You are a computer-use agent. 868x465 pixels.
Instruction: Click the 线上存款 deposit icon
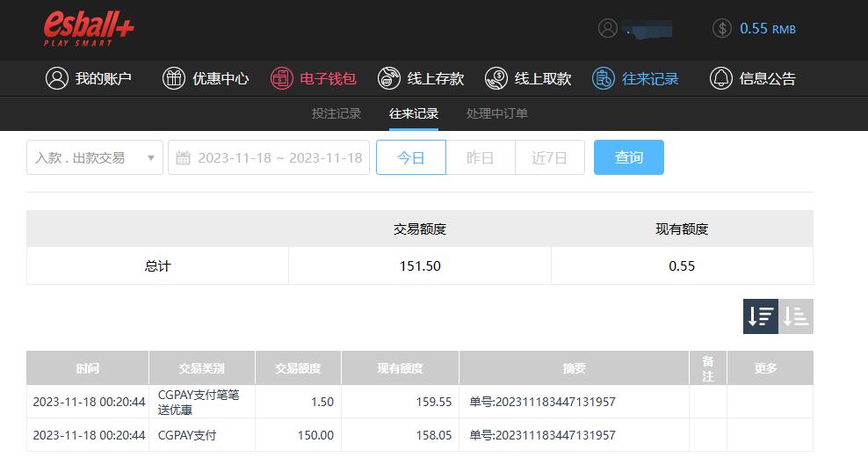[388, 78]
